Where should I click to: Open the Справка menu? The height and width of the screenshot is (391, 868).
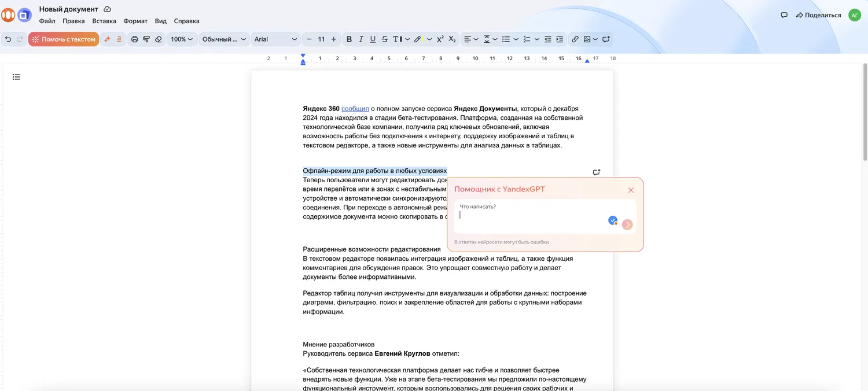186,21
